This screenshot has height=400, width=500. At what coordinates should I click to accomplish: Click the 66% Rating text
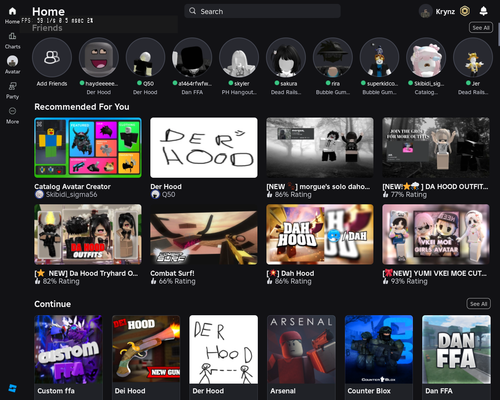pyautogui.click(x=177, y=281)
